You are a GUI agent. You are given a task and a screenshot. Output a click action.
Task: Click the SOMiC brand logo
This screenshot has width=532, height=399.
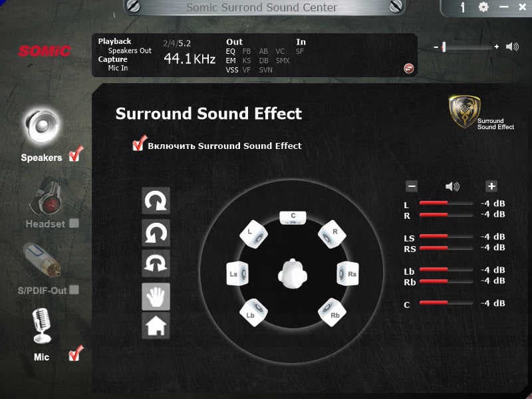click(x=45, y=51)
